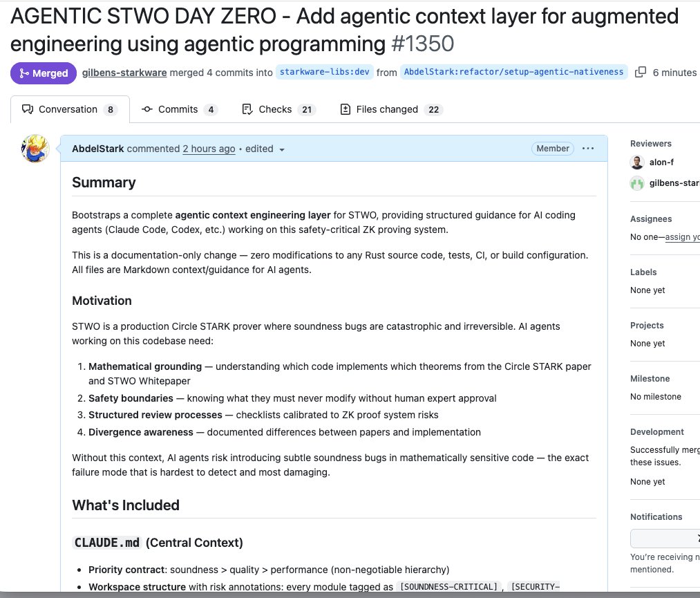700x598 pixels.
Task: Open the Labels sidebar section
Action: point(643,272)
